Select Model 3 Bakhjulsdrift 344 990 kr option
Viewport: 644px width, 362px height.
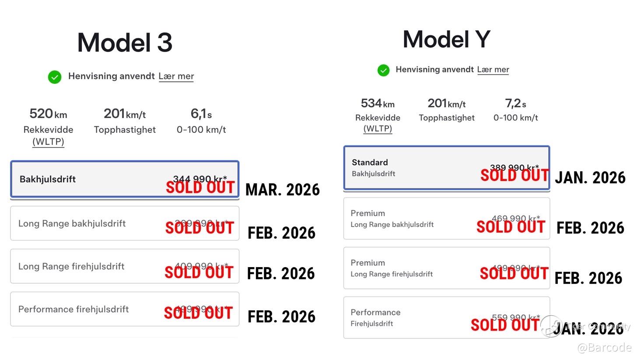coord(125,179)
